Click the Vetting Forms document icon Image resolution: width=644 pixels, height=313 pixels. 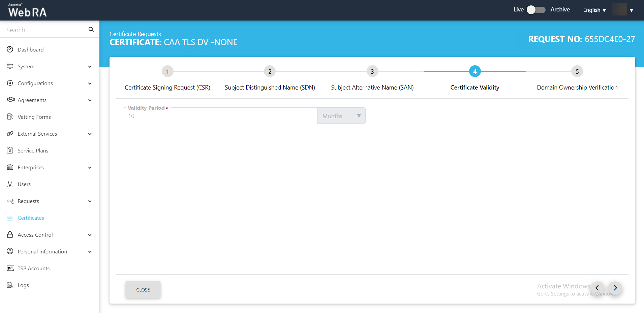(10, 117)
